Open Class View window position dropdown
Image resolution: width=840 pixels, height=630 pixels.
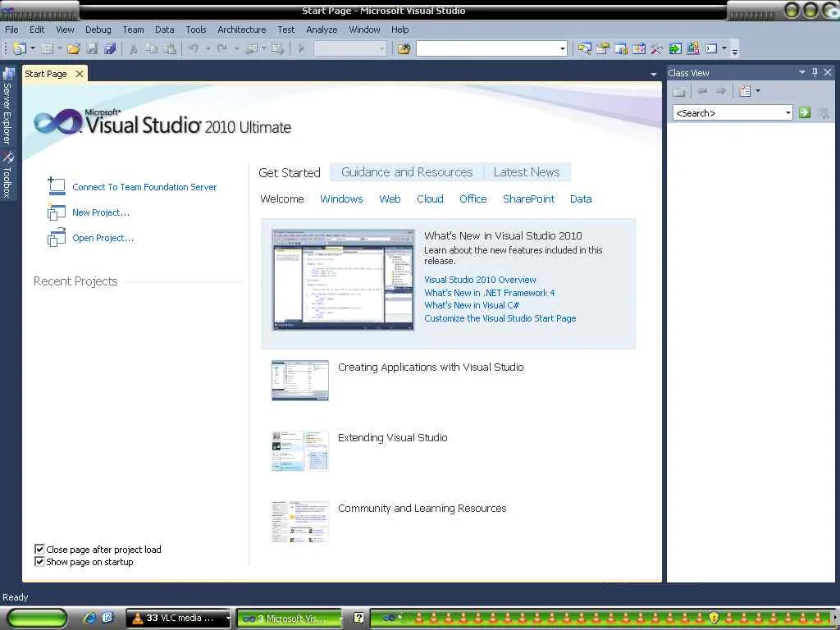pyautogui.click(x=802, y=72)
